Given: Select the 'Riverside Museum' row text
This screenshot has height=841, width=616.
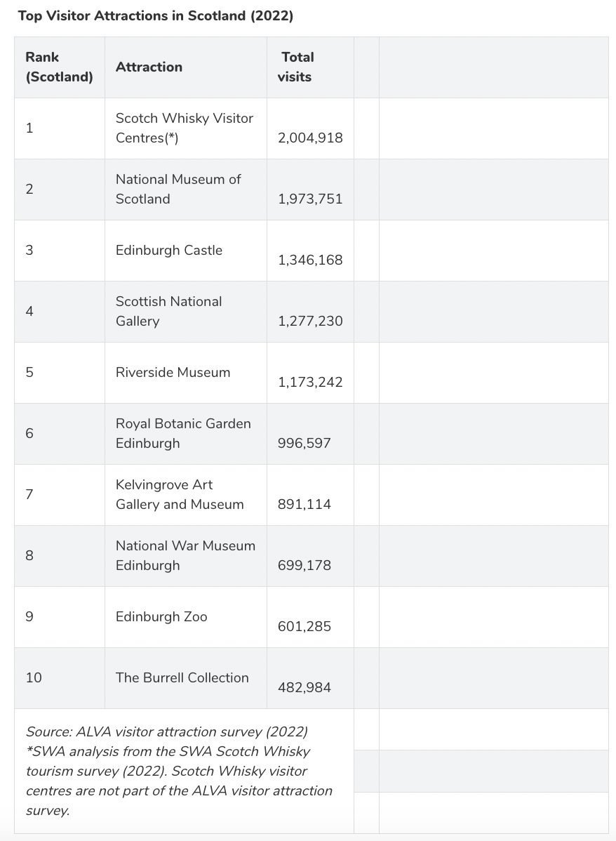Looking at the screenshot, I should point(173,372).
